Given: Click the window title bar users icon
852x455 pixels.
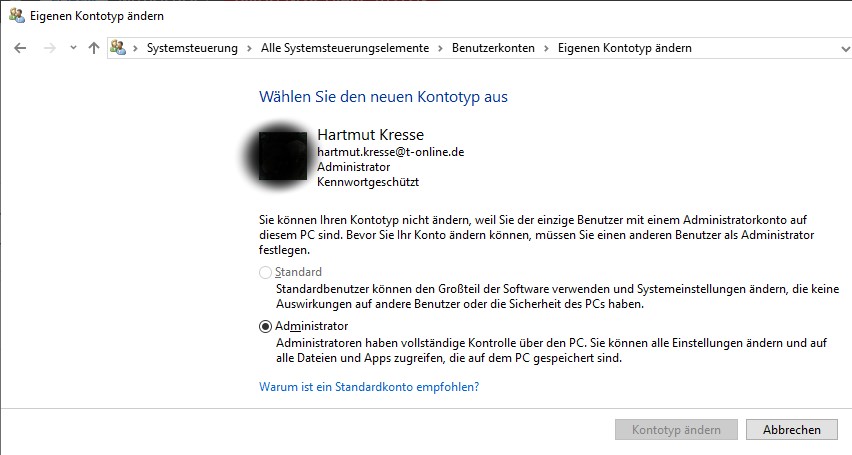Looking at the screenshot, I should click(17, 16).
